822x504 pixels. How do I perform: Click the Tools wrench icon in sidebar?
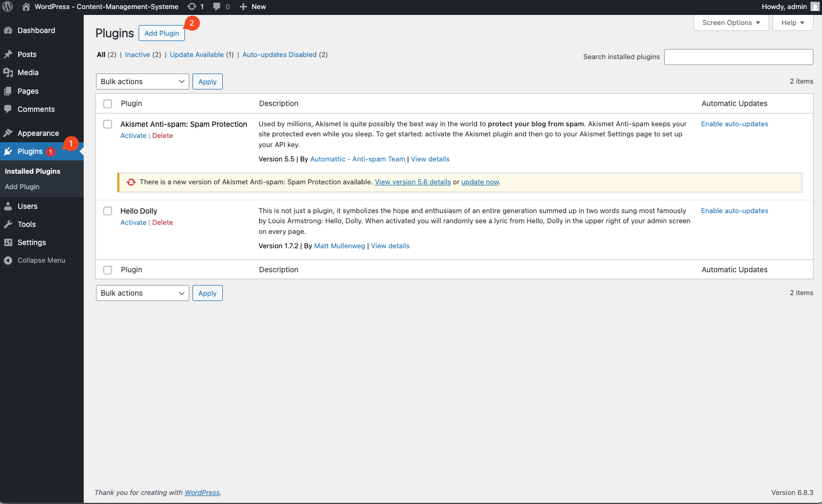tap(8, 224)
